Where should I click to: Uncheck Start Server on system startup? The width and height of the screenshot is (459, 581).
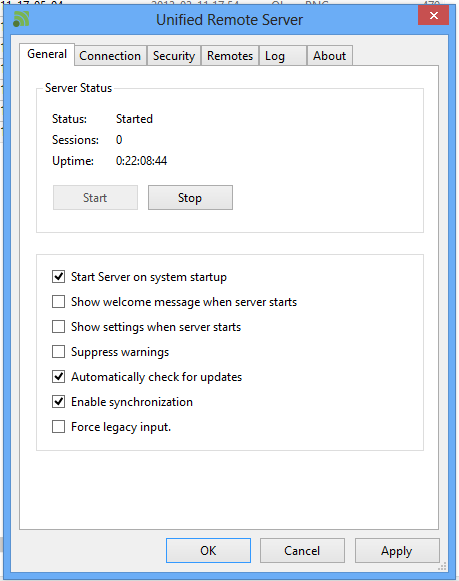[59, 277]
